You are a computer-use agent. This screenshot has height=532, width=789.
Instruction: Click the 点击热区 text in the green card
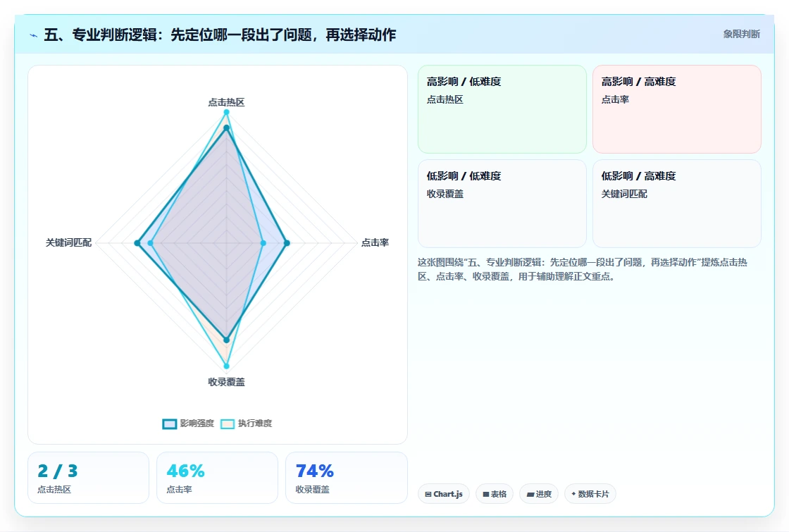tap(445, 99)
